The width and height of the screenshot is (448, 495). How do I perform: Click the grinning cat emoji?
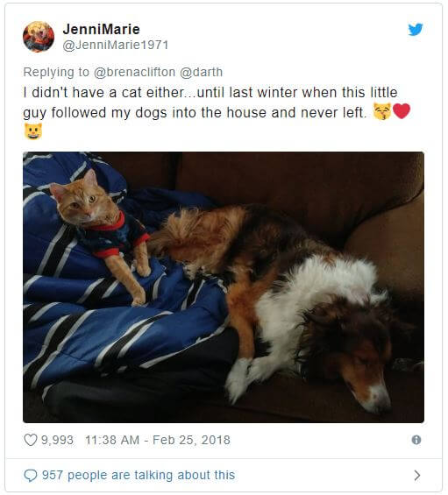[33, 131]
